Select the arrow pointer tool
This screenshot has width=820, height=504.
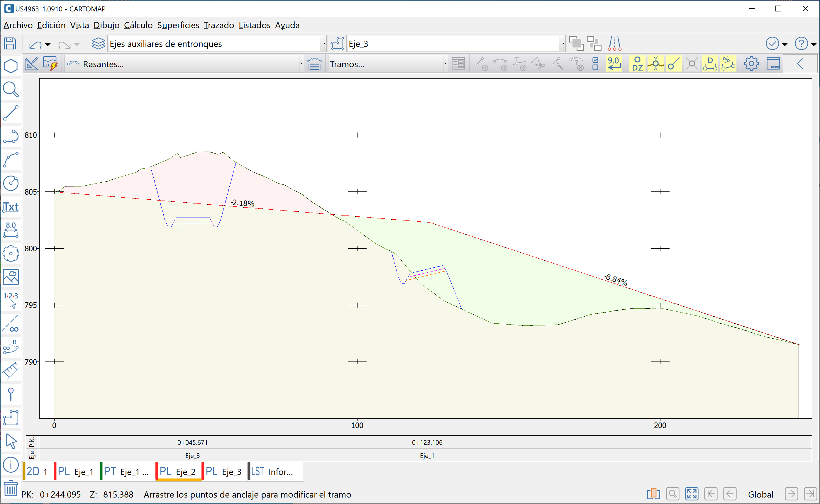[x=11, y=441]
